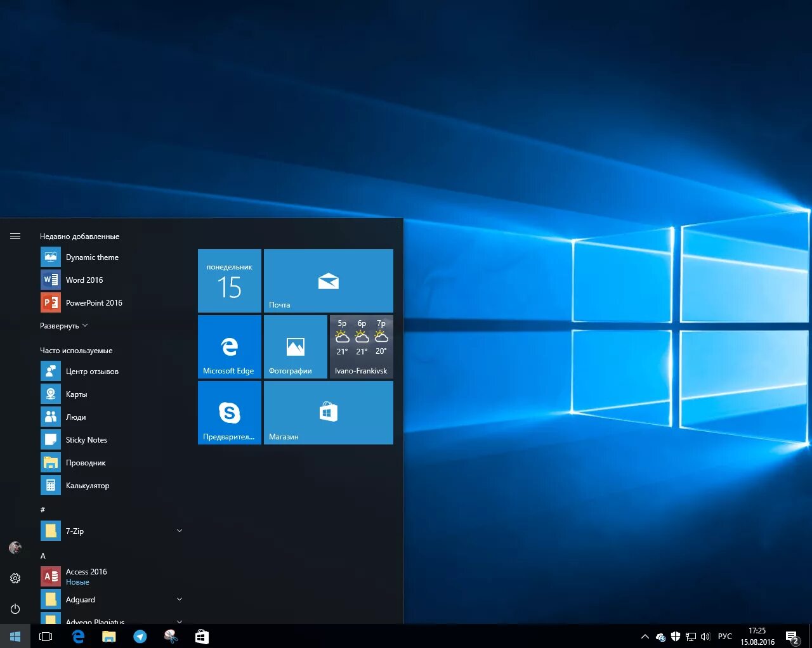Click the user account avatar

[x=15, y=547]
